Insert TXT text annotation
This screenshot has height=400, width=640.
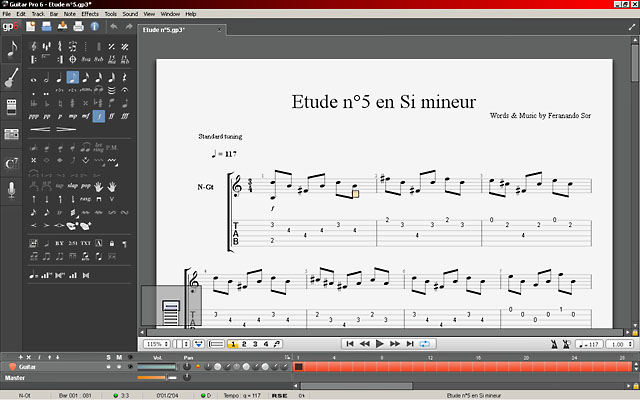(85, 243)
